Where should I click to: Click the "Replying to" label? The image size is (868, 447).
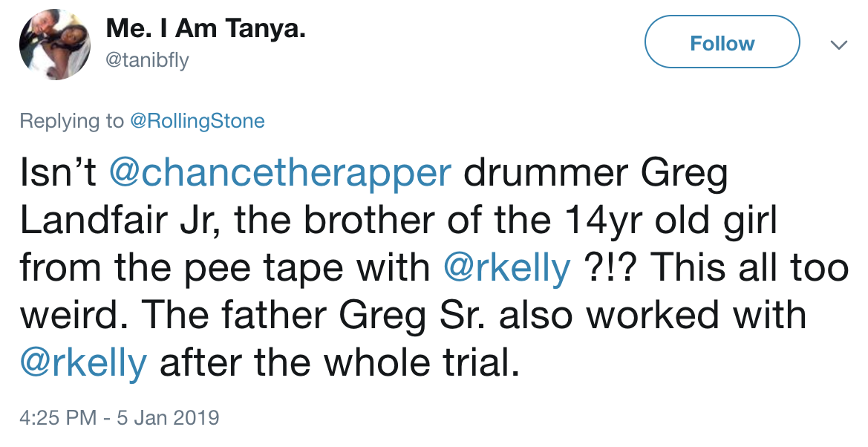pyautogui.click(x=72, y=121)
